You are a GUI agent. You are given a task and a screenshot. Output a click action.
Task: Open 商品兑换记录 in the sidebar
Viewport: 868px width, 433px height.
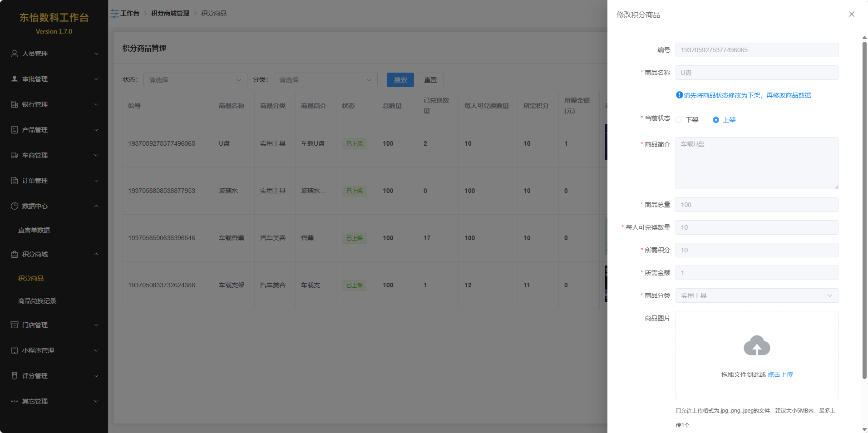pos(37,301)
